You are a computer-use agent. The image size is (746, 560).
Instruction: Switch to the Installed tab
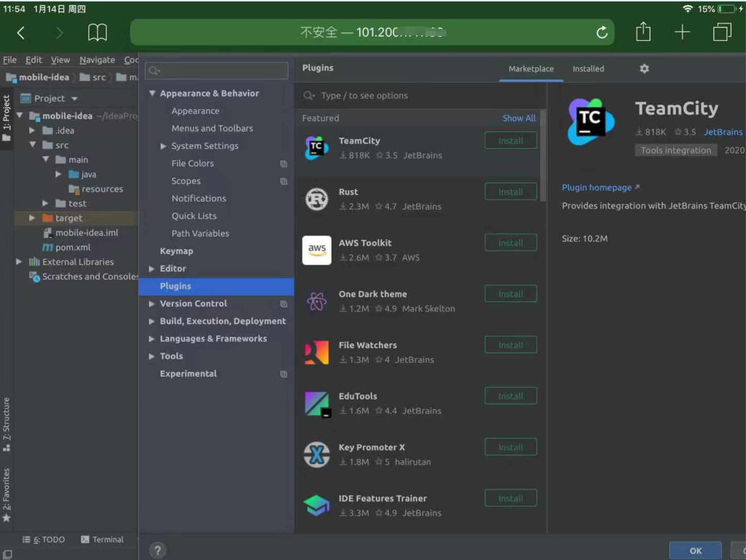(x=588, y=69)
